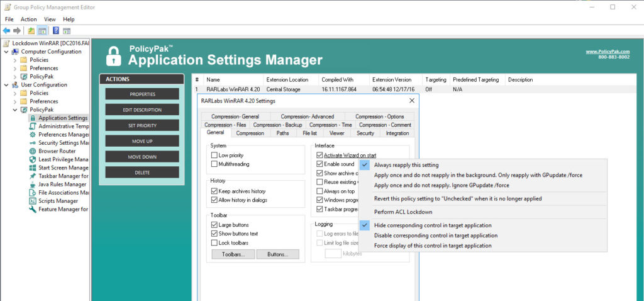
Task: Click the PROPERTIES action button
Action: [x=142, y=94]
